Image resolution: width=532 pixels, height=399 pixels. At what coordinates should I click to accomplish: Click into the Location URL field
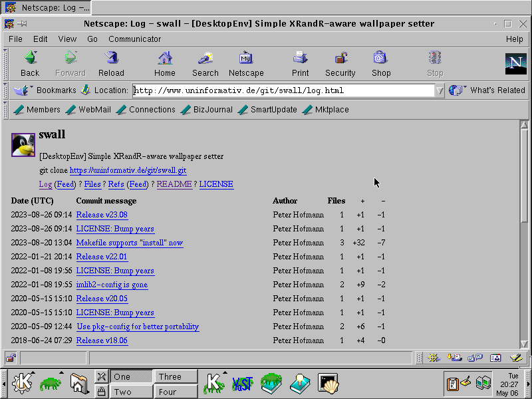(x=283, y=90)
